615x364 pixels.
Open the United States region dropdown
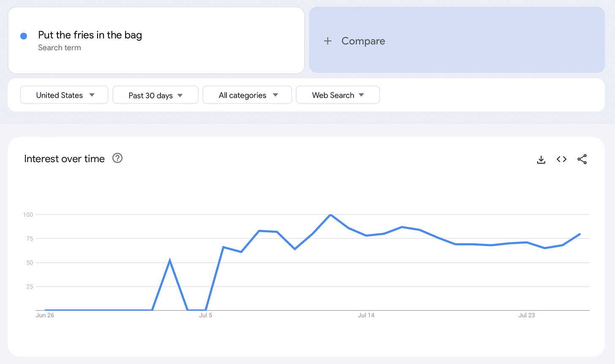click(x=64, y=95)
